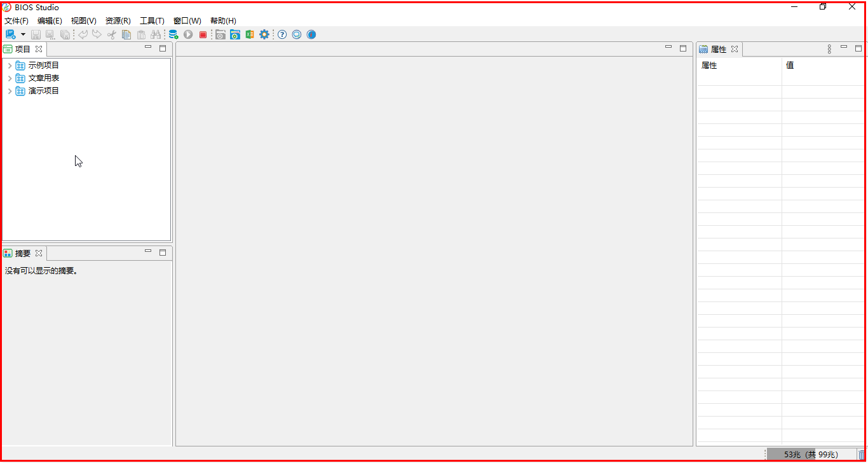Screen dimensions: 868x463
Task: Open the 属性 panel view menu
Action: pos(829,49)
